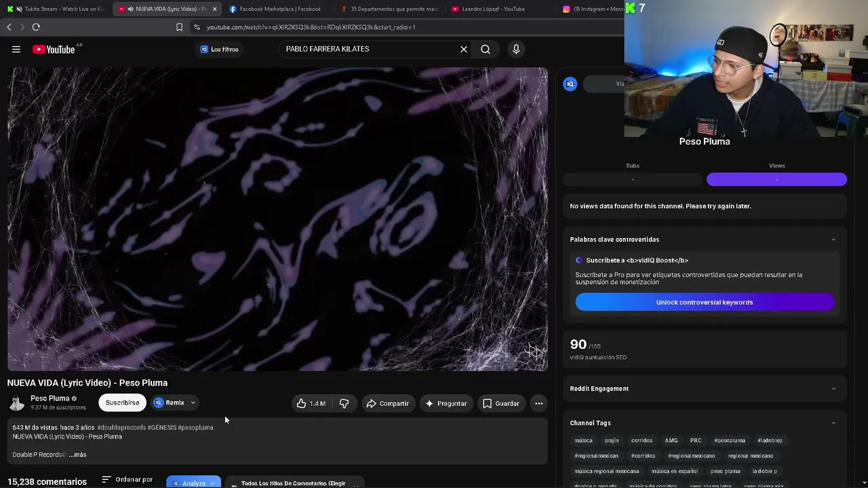Dislike the video
Screen dimensions: 868x488
[344, 403]
